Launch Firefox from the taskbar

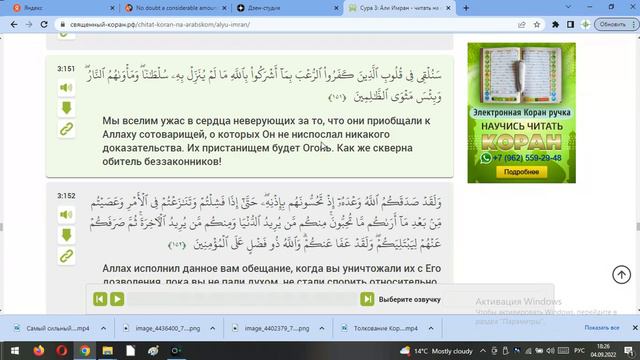click(x=39, y=351)
